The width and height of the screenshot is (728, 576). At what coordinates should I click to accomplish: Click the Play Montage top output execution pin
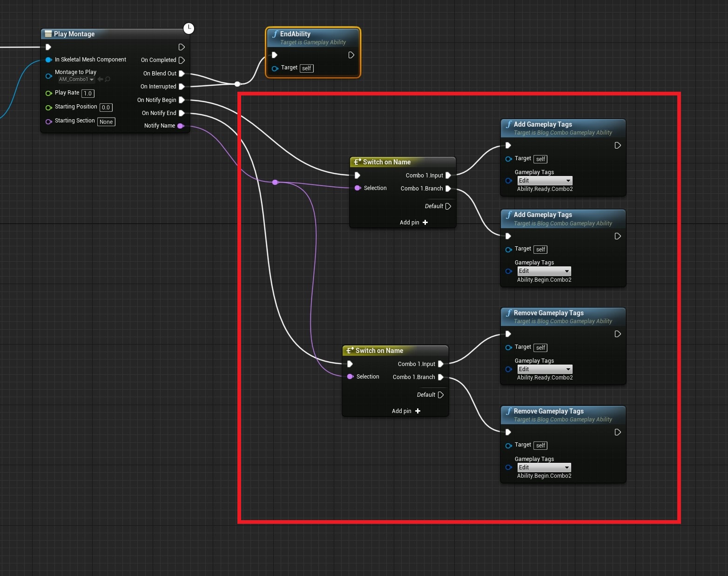point(182,47)
